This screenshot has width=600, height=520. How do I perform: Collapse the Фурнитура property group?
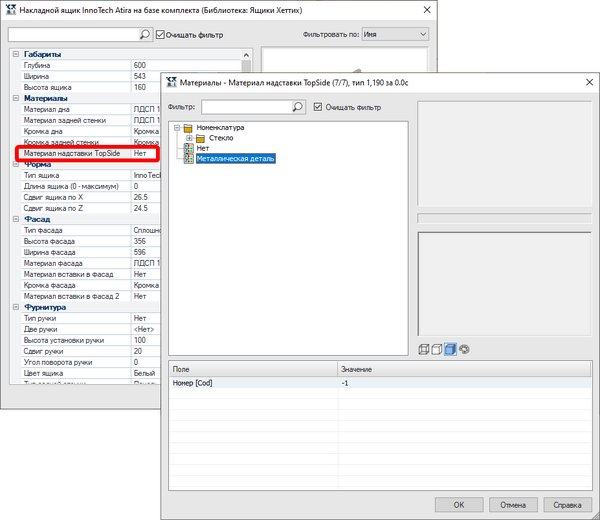16,307
